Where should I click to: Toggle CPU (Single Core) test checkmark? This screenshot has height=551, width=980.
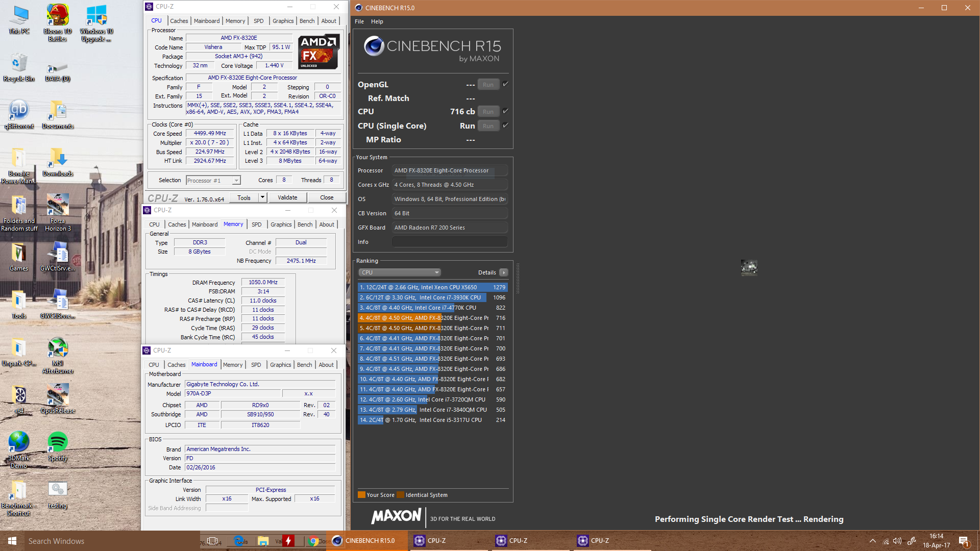point(505,126)
